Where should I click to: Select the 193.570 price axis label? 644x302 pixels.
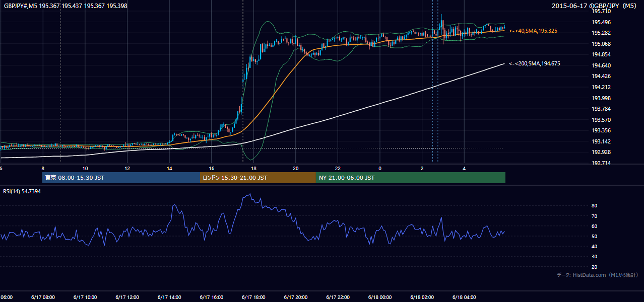tap(601, 120)
